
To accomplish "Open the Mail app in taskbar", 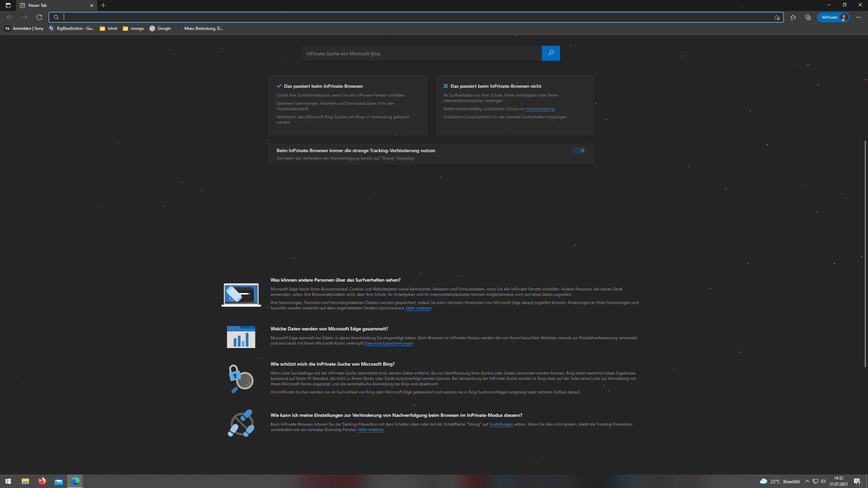I will (x=59, y=481).
